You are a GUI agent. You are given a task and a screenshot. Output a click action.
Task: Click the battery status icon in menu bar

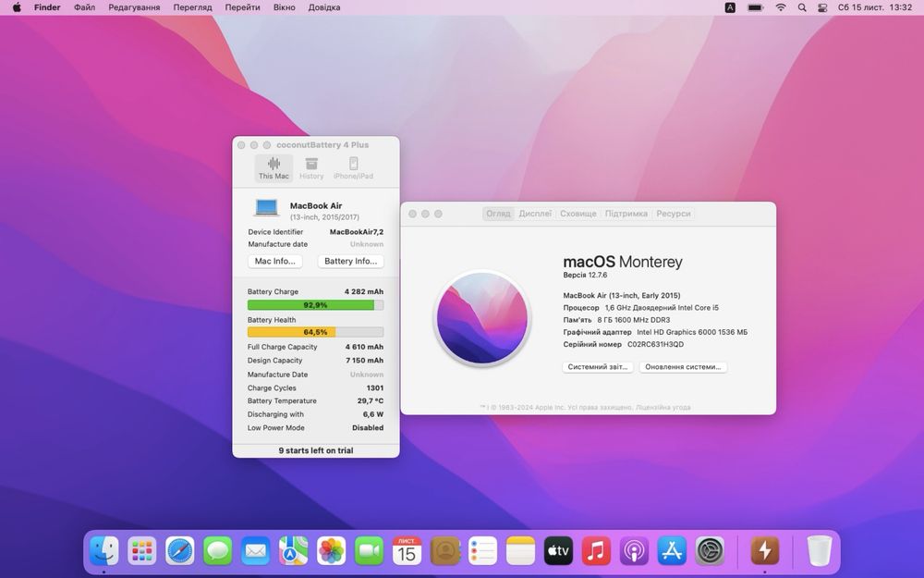756,7
